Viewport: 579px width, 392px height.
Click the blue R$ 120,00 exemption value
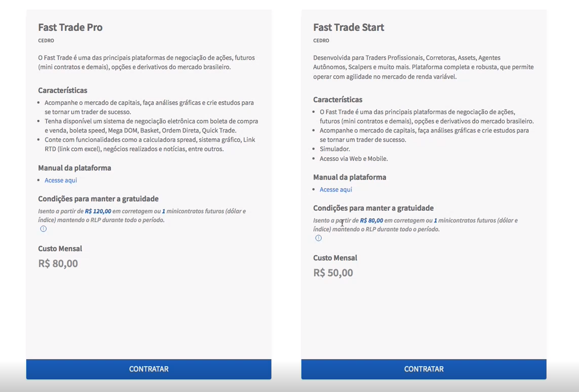pyautogui.click(x=98, y=211)
